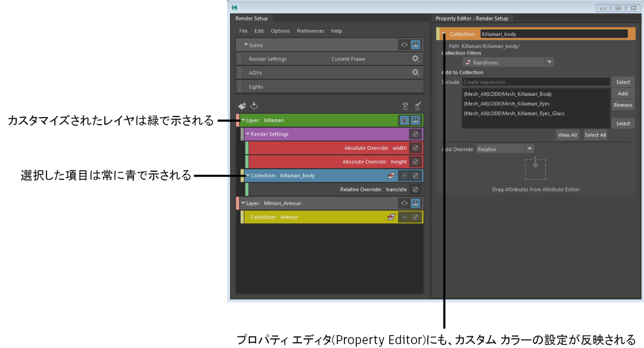Toggle visibility eye of Layer Killamari
The height and width of the screenshot is (348, 644).
[x=404, y=120]
